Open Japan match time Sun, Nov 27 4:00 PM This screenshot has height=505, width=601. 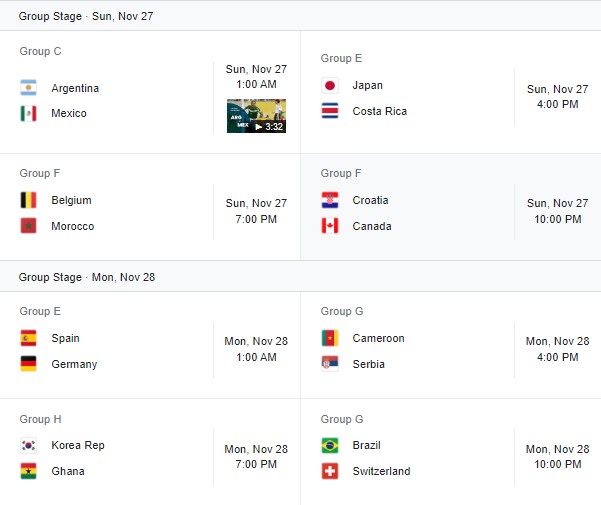click(557, 96)
